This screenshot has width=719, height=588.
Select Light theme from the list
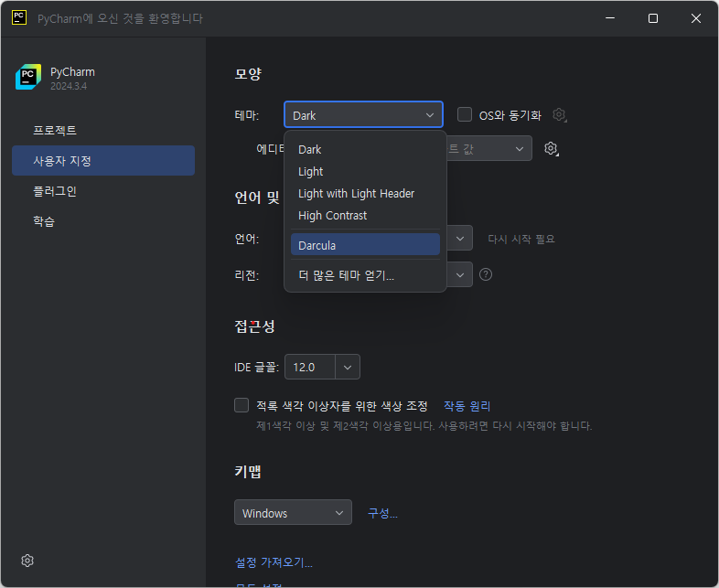[365, 171]
